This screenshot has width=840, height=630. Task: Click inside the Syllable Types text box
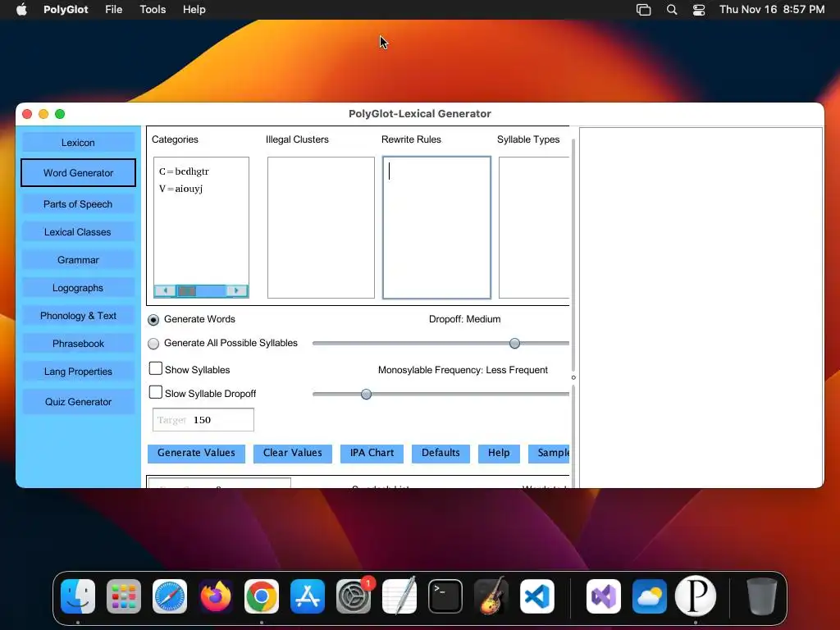(534, 227)
